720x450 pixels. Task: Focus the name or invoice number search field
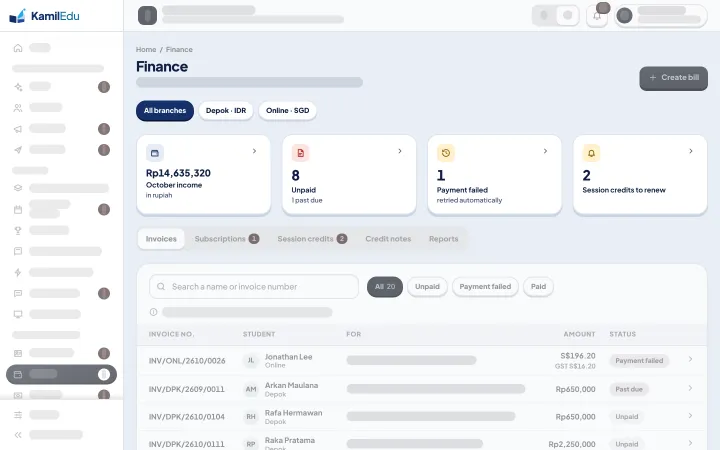254,287
